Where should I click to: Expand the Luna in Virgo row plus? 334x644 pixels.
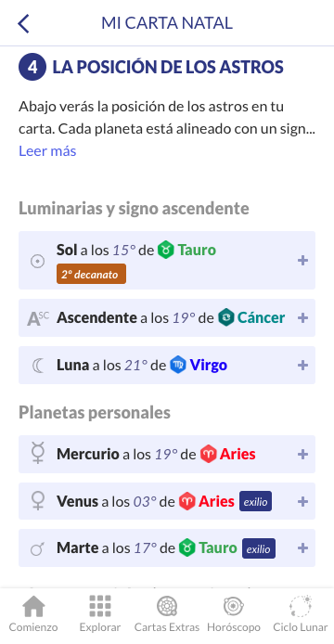pos(302,365)
